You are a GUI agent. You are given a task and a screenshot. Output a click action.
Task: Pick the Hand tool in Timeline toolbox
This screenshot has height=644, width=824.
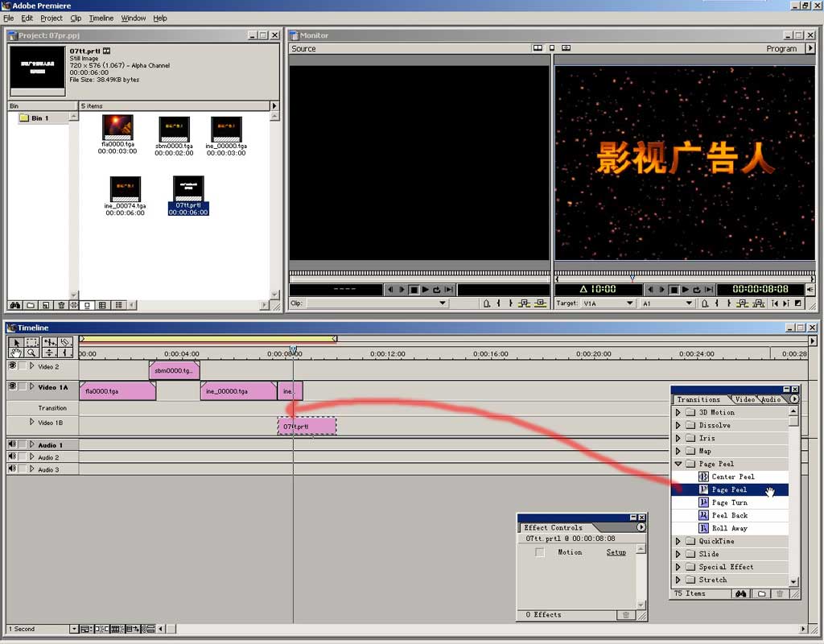click(15, 353)
